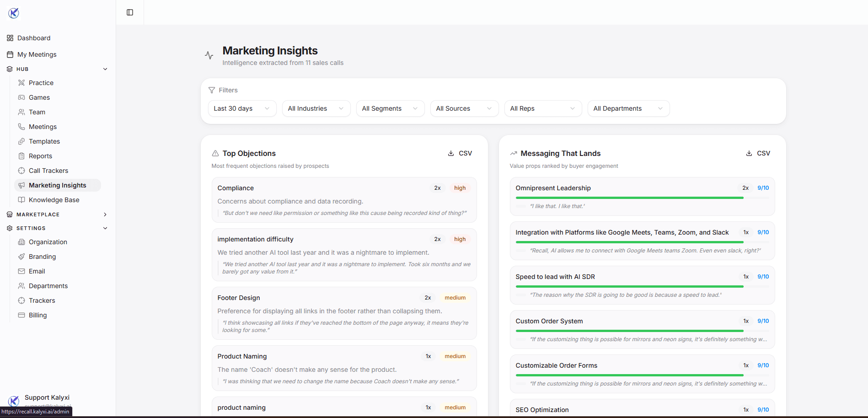Screen dimensions: 868x418
Task: Go to My Meetings
Action: tap(37, 54)
